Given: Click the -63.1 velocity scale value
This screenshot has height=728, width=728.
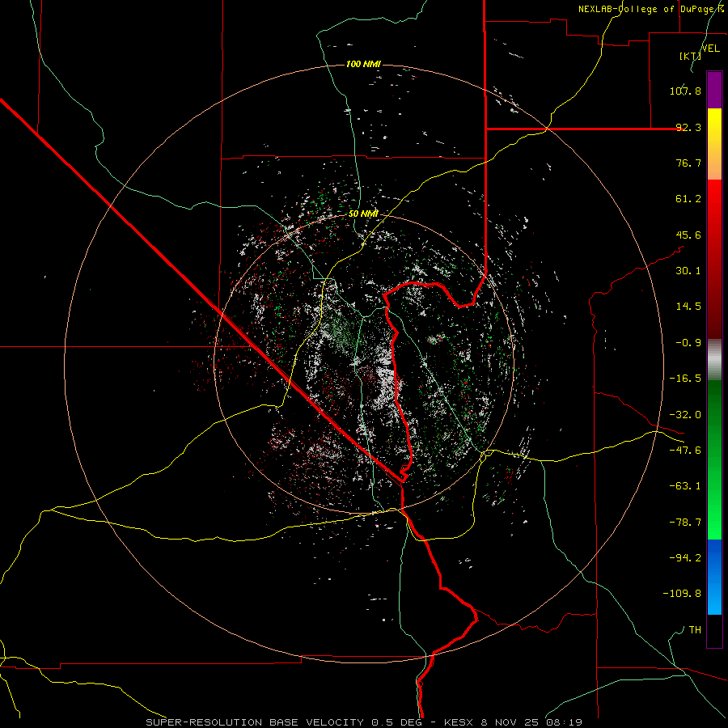Looking at the screenshot, I should point(686,486).
